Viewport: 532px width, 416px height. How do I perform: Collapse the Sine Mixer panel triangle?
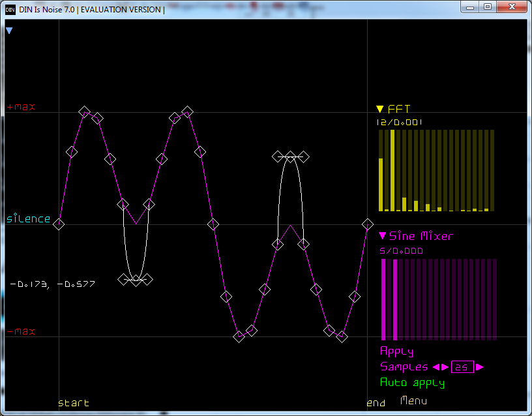[383, 236]
